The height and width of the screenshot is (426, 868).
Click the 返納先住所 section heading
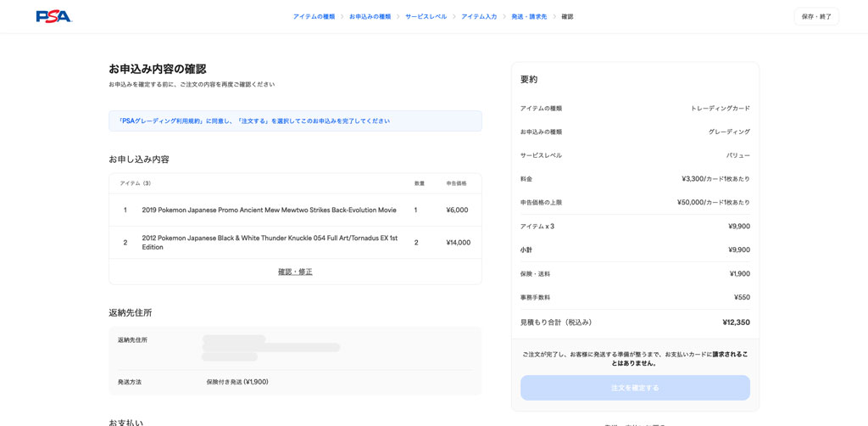(x=130, y=312)
